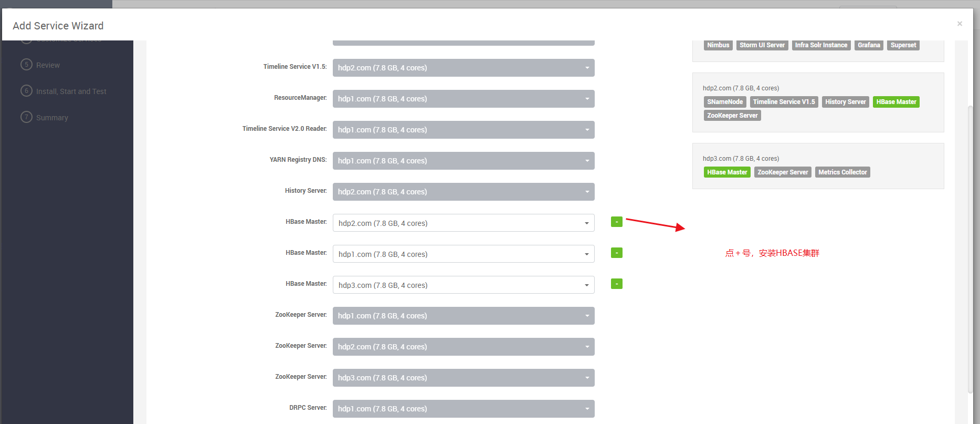The height and width of the screenshot is (424, 980).
Task: Open ZooKeeper Server dropdown set to hdp1.com
Action: click(x=463, y=316)
